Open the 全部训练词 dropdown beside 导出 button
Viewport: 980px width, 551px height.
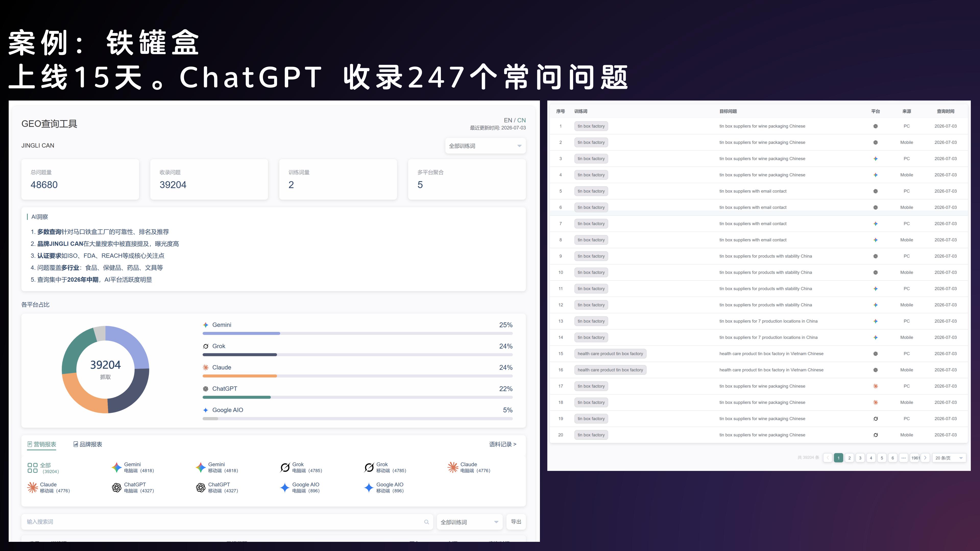pyautogui.click(x=469, y=522)
